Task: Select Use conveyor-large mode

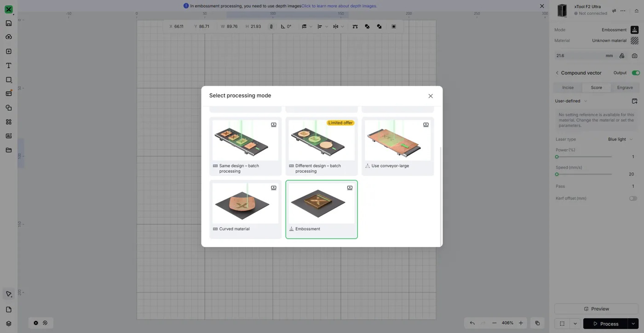Action: [397, 146]
